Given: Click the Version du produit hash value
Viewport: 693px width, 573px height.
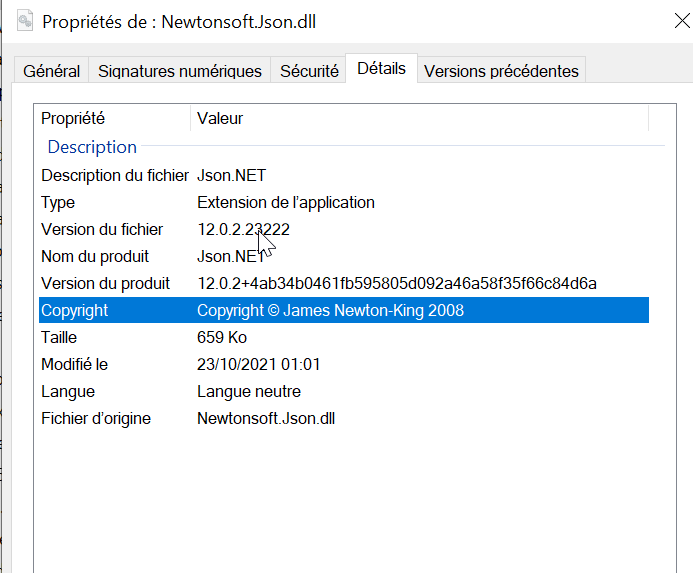Looking at the screenshot, I should [396, 283].
